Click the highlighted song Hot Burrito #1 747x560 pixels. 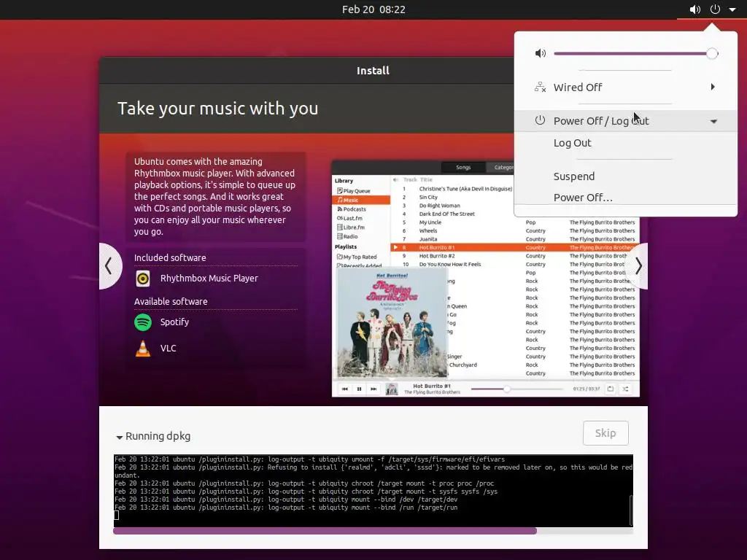click(x=437, y=248)
